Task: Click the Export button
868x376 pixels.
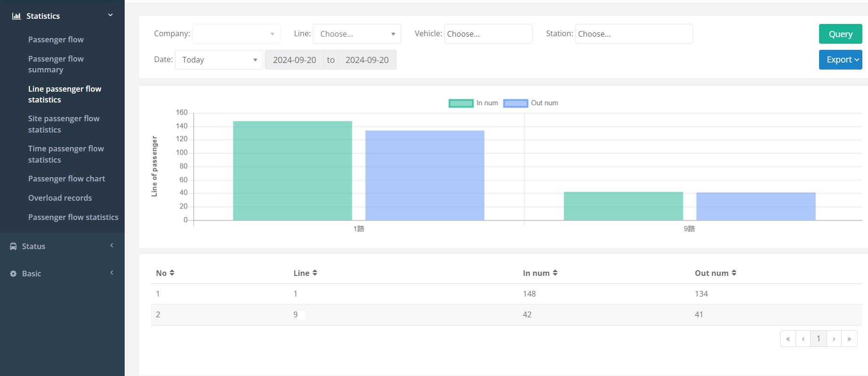Action: coord(840,60)
